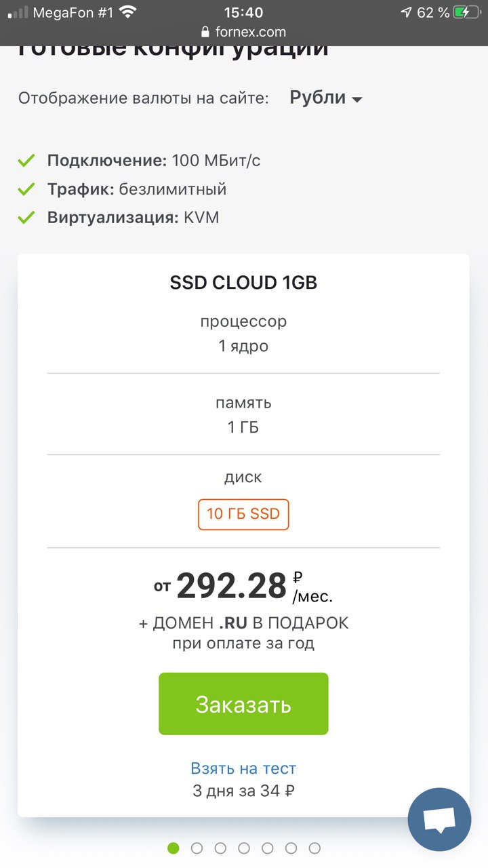Open the live chat bubble icon
Screen dimensions: 488x868
pos(439,819)
